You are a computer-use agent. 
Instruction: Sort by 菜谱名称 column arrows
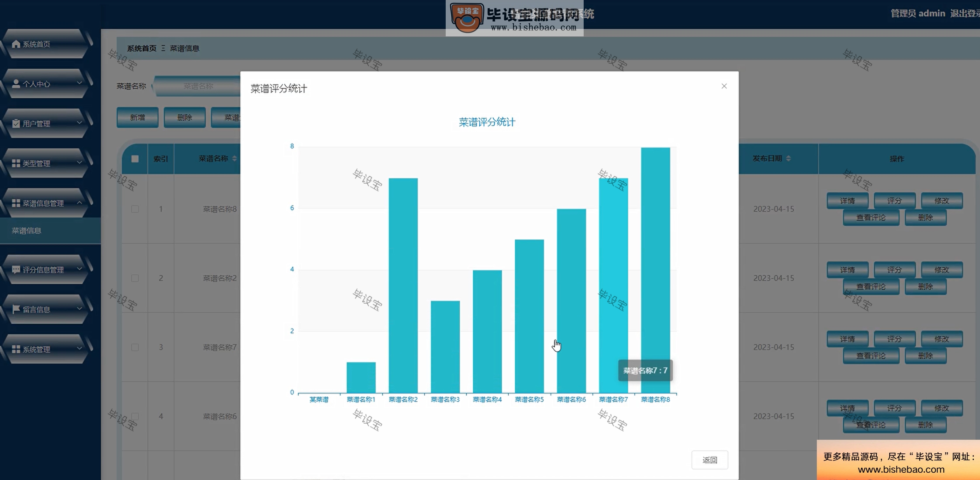[x=235, y=158]
